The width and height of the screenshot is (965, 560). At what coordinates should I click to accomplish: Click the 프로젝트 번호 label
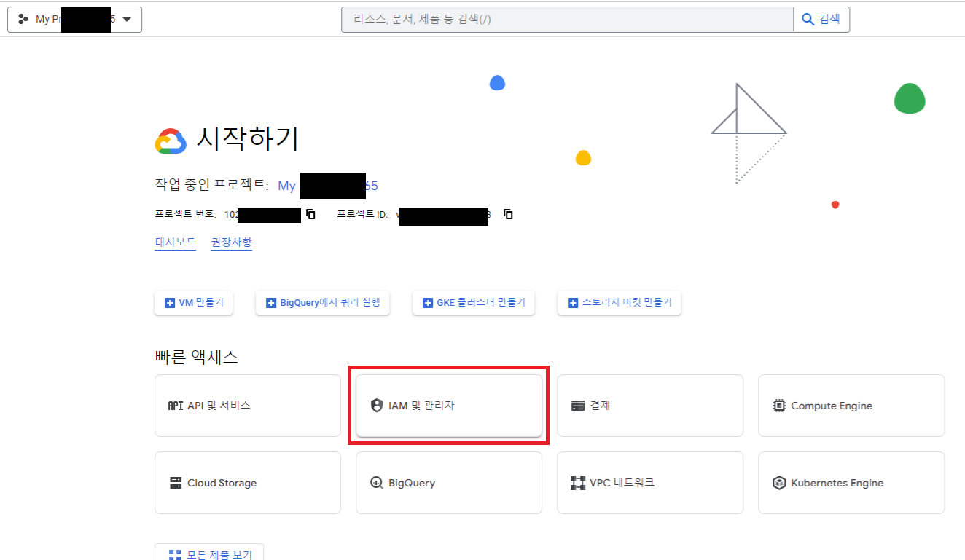(x=185, y=214)
